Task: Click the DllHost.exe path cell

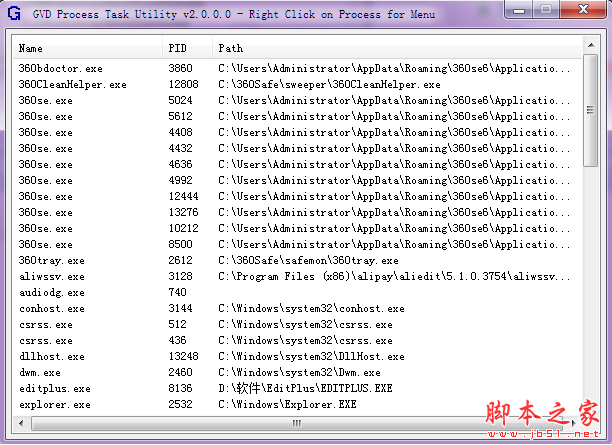Action: pos(311,357)
